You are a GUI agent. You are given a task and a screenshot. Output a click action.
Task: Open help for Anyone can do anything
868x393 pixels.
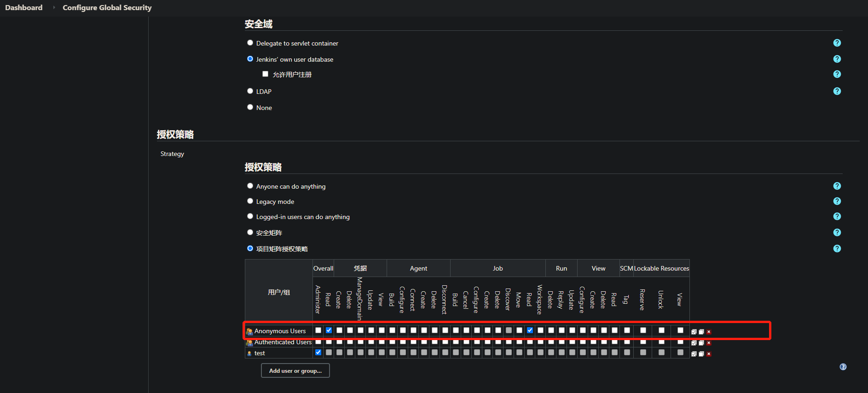point(837,186)
